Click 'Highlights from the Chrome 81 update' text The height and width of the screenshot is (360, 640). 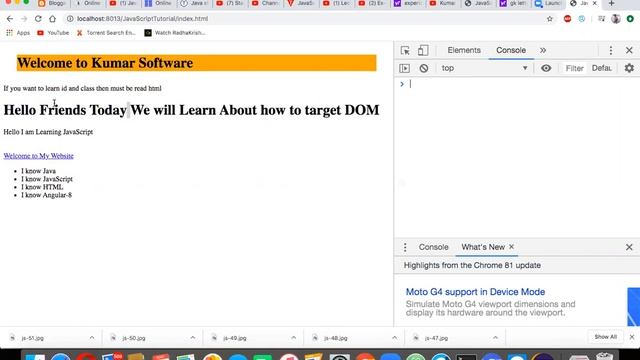tap(472, 265)
